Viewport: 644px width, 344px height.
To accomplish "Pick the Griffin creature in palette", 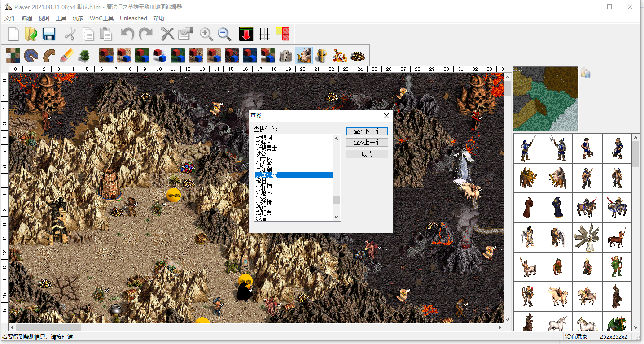I will click(528, 178).
